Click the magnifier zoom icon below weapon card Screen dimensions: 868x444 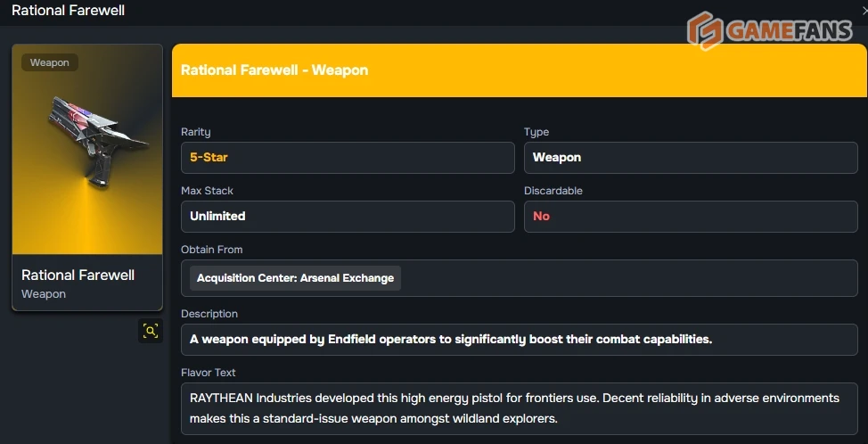point(151,331)
